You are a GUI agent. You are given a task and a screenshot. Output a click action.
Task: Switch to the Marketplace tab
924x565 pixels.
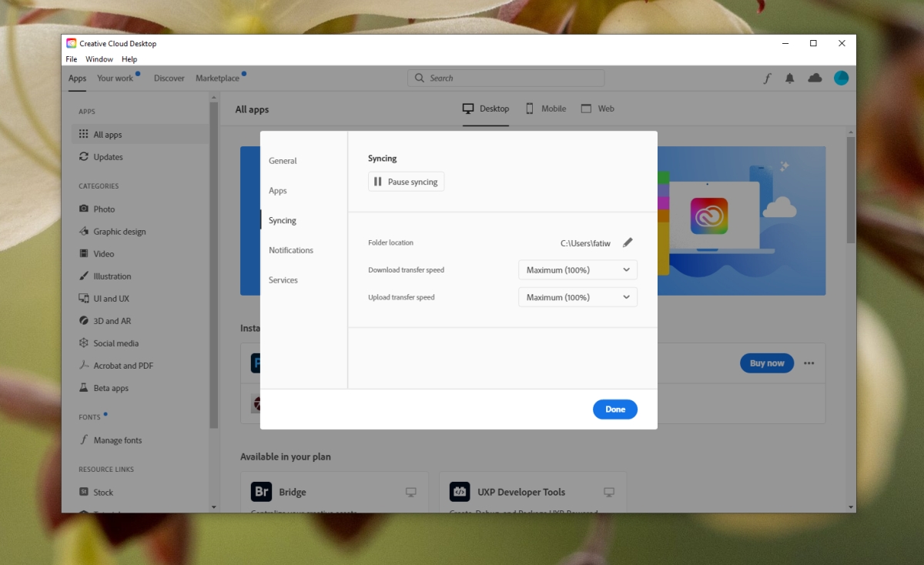218,78
